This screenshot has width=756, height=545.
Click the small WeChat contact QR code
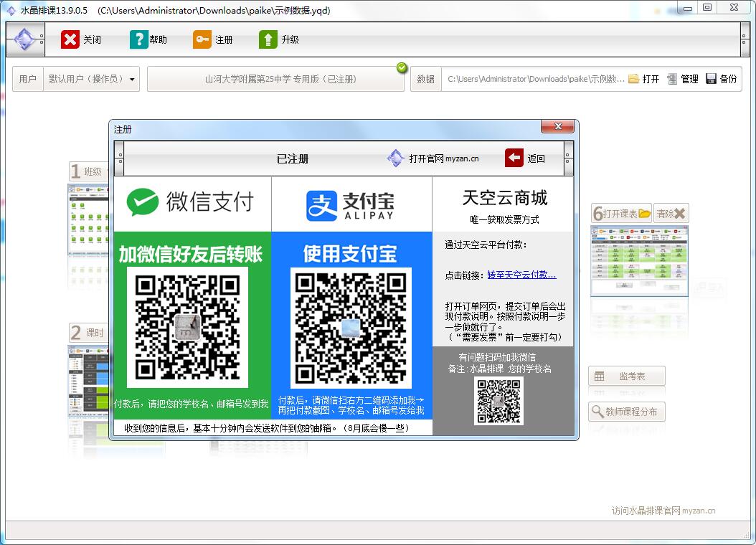coord(499,402)
